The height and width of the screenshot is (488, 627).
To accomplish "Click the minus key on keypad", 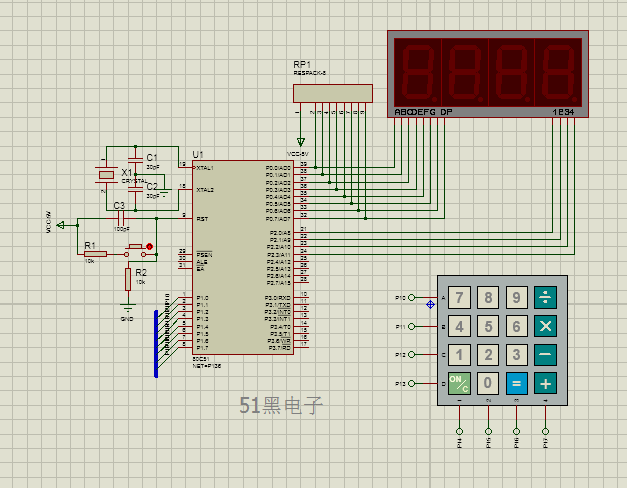I will tap(545, 355).
